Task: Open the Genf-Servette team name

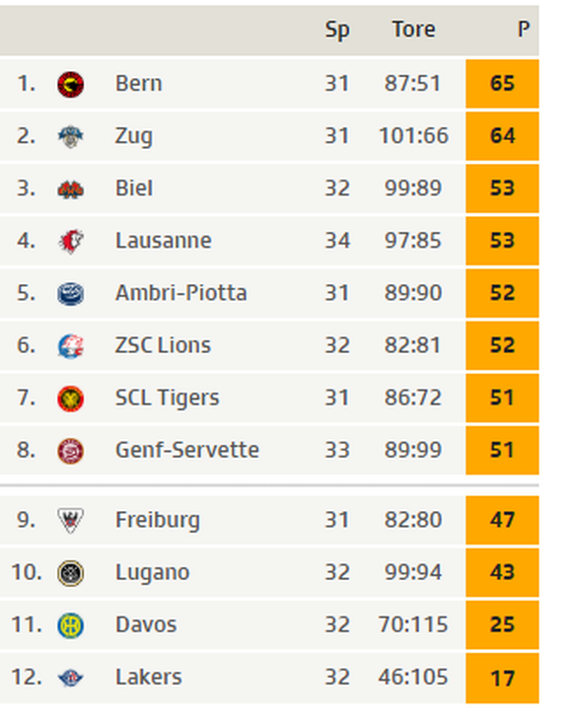Action: point(187,450)
